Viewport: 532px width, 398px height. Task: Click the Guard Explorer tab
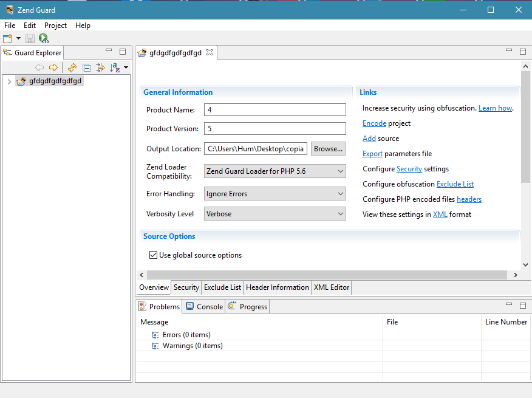point(33,53)
